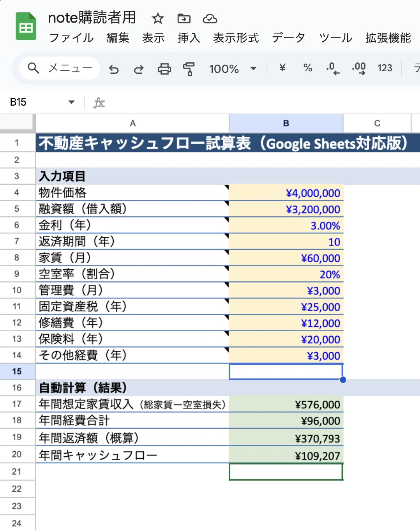Click the move to folder icon
420x530 pixels.
pos(184,18)
